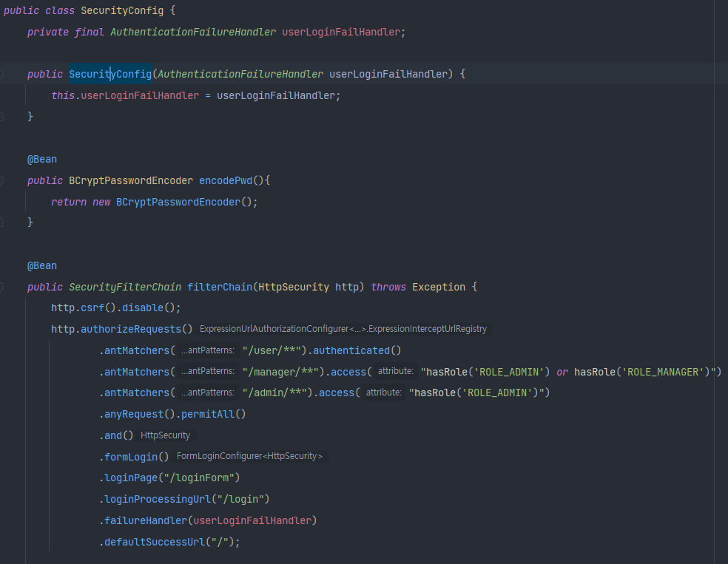Click antMatchers on the "/manager/**" line

(x=137, y=372)
